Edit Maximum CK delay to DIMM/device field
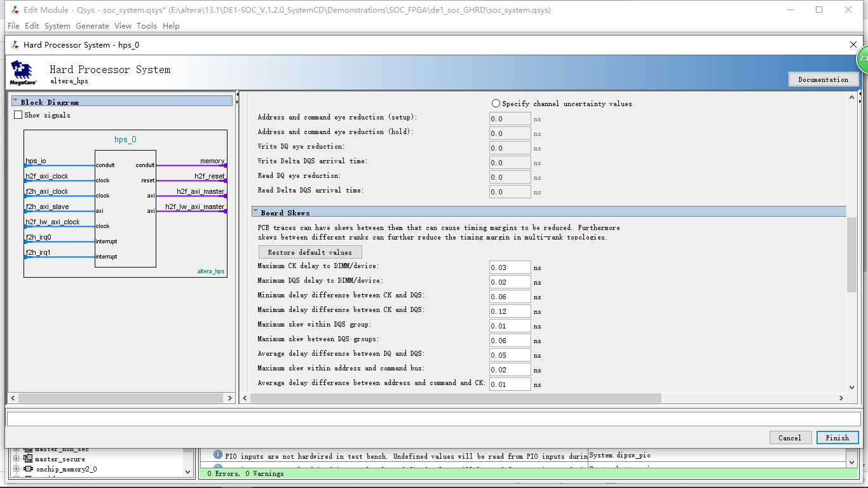This screenshot has width=868, height=488. (510, 268)
